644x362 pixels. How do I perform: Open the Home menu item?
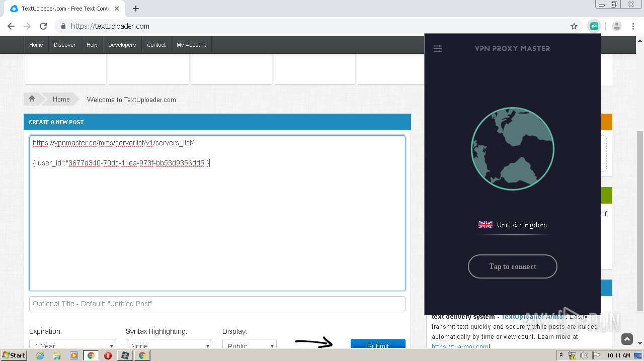[x=36, y=45]
